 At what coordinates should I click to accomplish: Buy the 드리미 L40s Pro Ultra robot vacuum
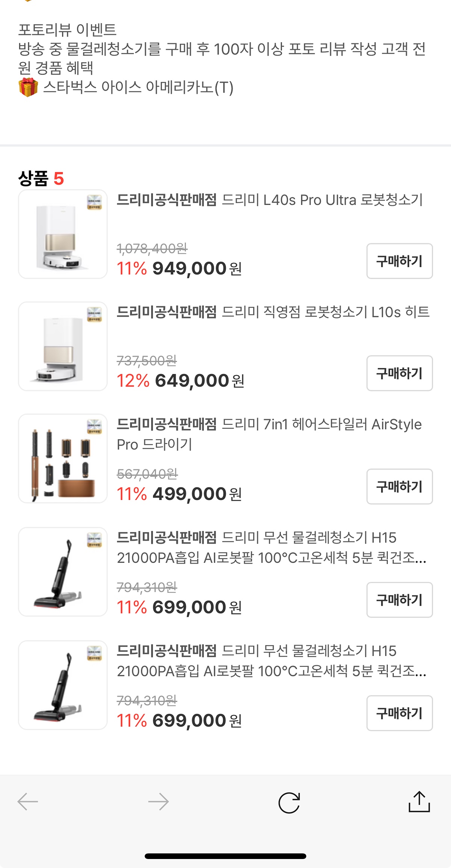click(x=399, y=261)
